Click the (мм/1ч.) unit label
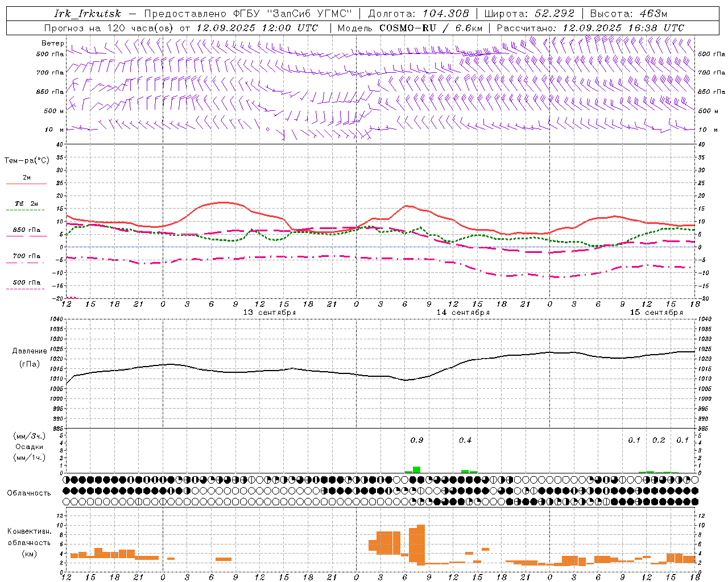The width and height of the screenshot is (728, 582). (30, 458)
